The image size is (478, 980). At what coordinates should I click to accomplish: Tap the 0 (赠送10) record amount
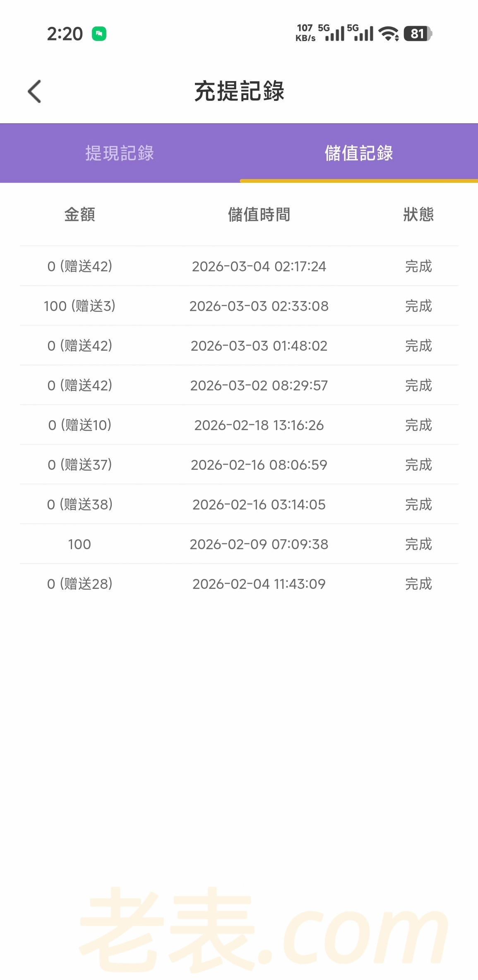(x=80, y=425)
